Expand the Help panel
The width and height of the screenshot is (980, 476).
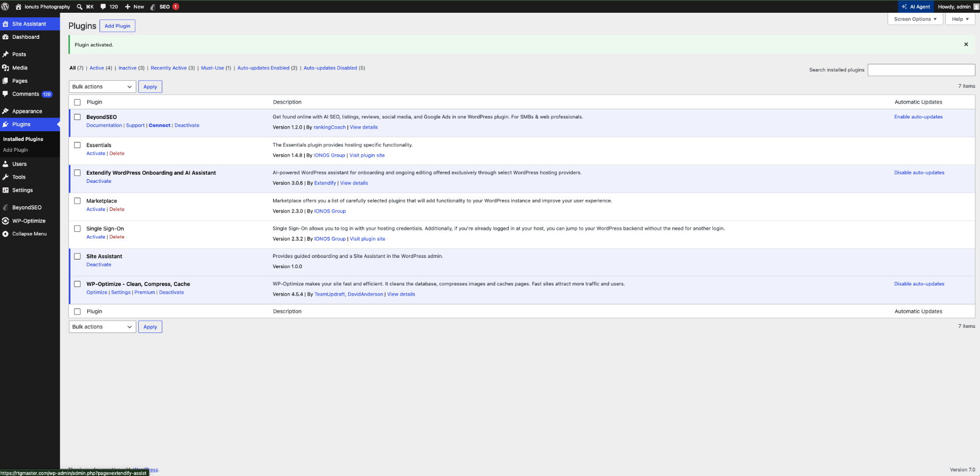tap(960, 19)
